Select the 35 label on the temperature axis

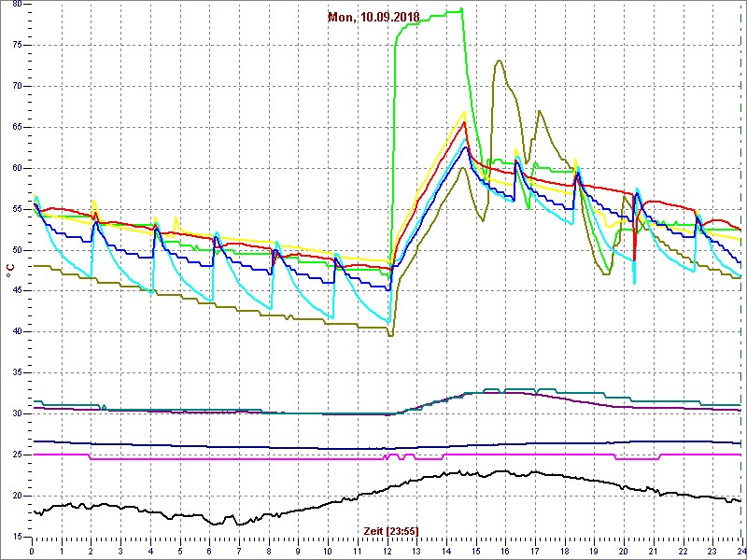[x=16, y=372]
